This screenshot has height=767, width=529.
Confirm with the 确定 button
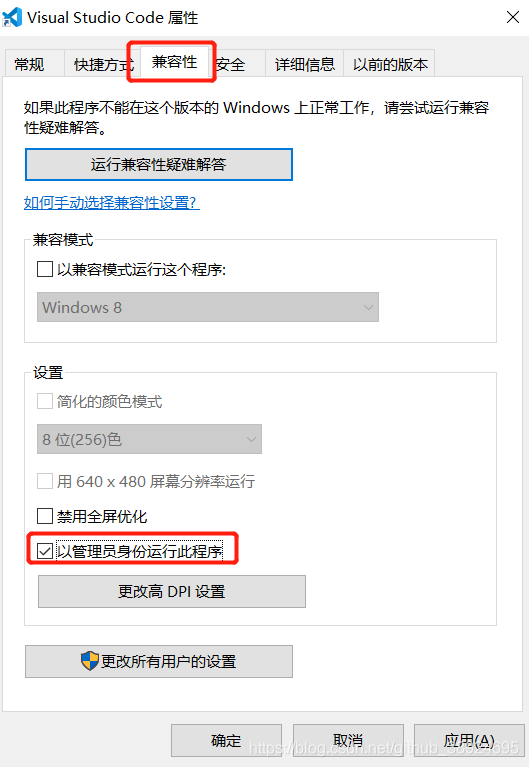(226, 741)
